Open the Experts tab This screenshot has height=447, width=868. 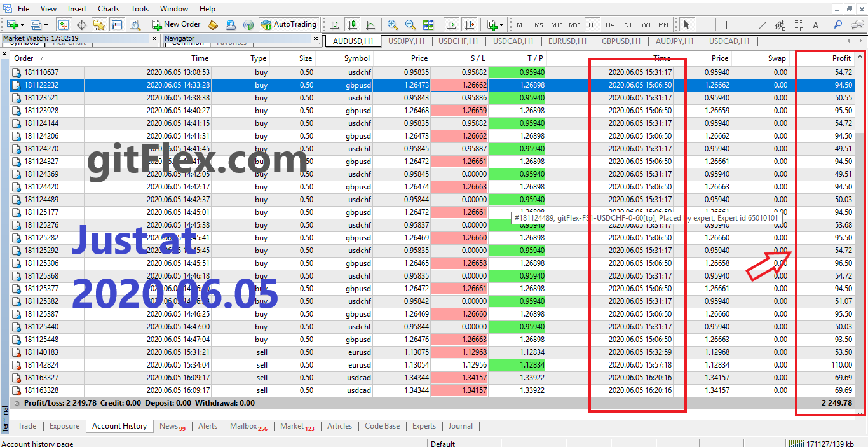click(x=424, y=426)
